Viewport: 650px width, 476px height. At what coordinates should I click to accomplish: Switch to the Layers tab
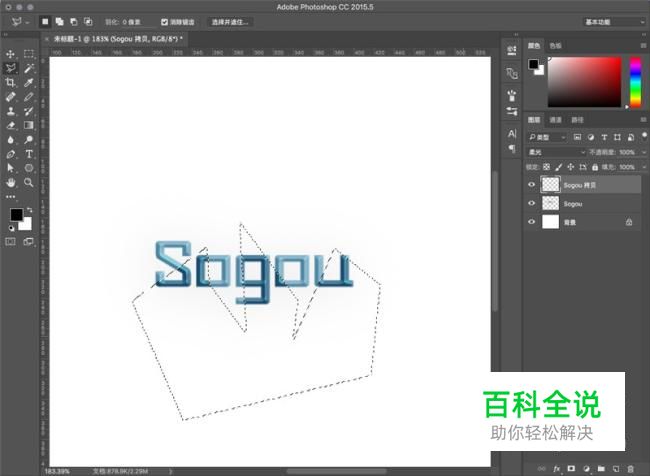pyautogui.click(x=534, y=120)
